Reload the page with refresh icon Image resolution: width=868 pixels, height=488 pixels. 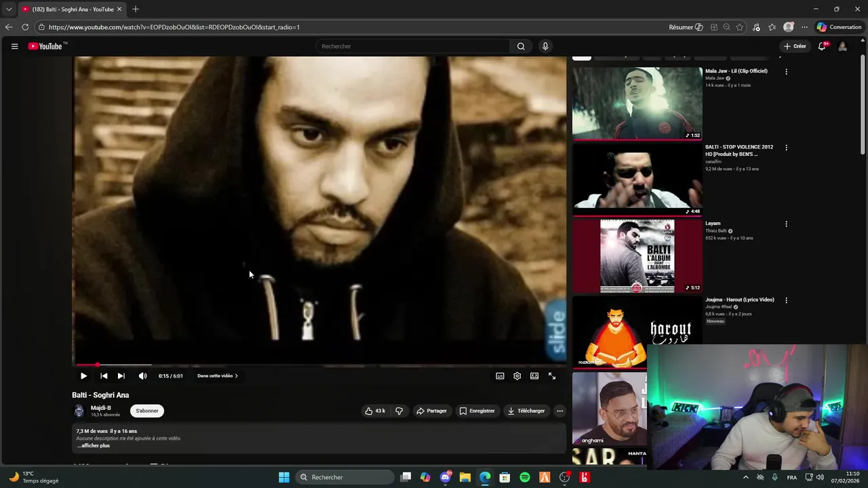click(25, 27)
